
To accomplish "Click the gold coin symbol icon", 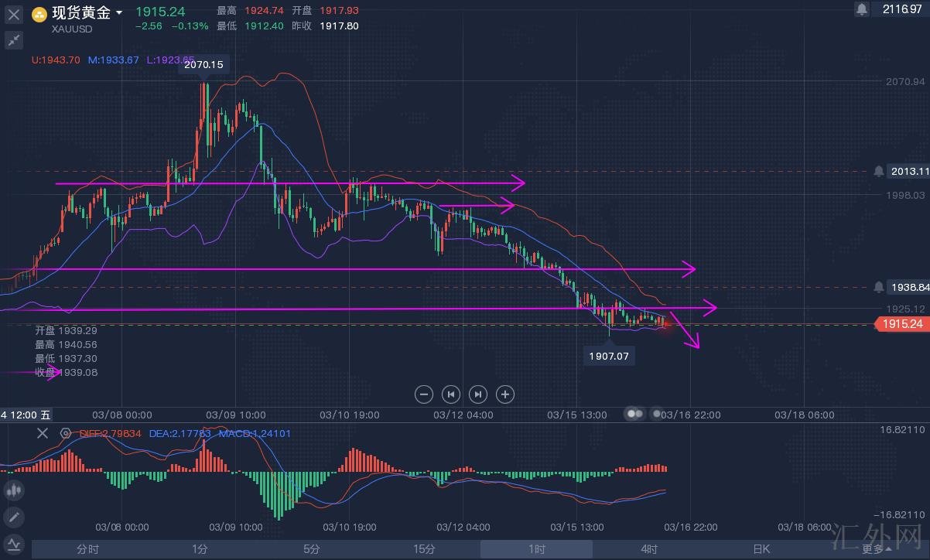I will point(38,15).
